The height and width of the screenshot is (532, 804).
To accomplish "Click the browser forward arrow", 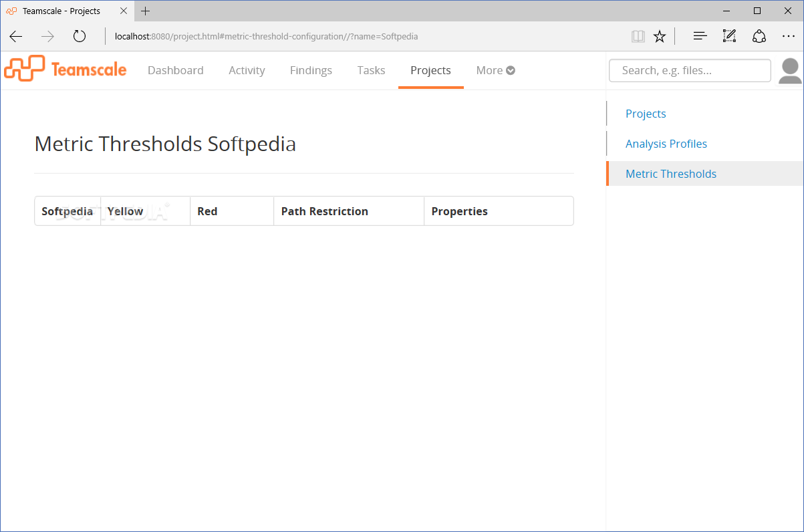I will (x=47, y=36).
